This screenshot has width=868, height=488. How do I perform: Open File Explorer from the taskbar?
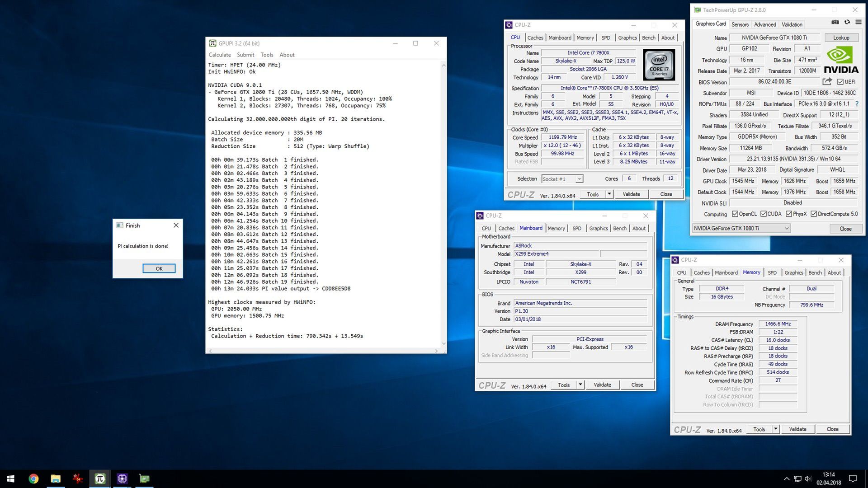56,479
